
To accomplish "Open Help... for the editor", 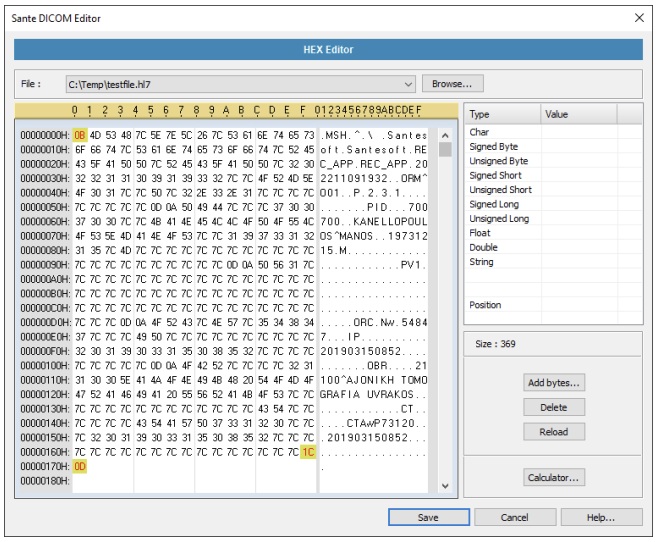I will [601, 517].
